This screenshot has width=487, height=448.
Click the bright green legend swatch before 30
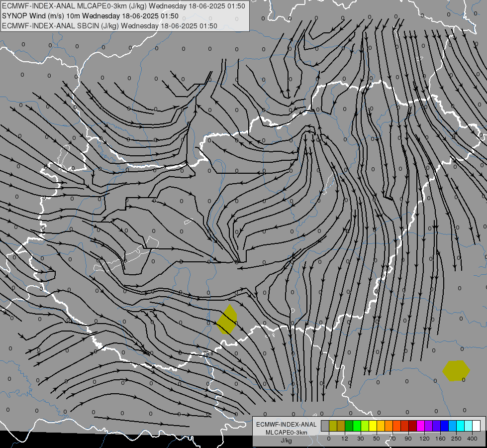[x=357, y=426]
